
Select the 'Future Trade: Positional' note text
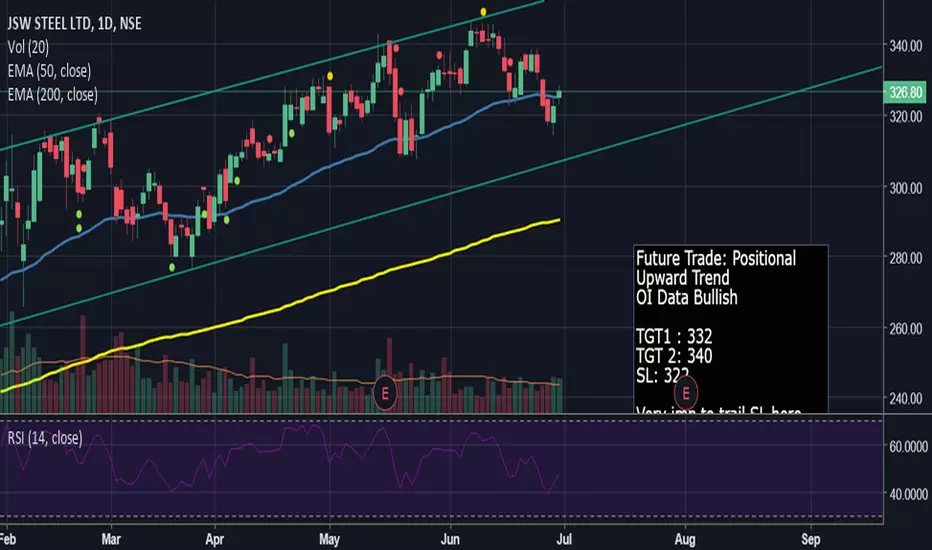point(716,259)
